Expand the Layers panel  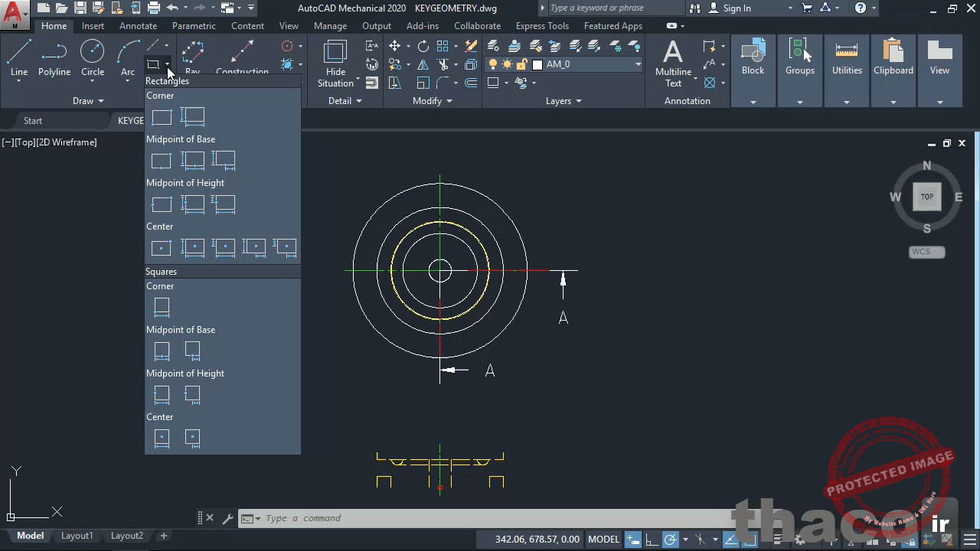click(x=563, y=101)
